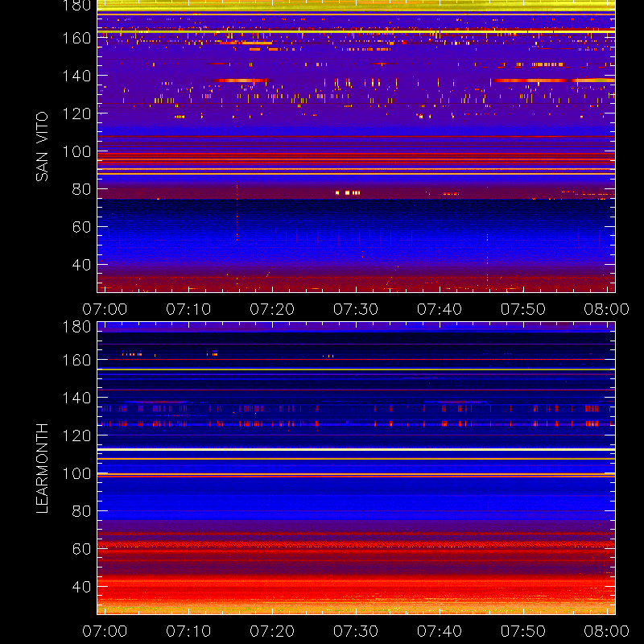Click 40 label on San Vito axis
This screenshot has height=644, width=644.
81,265
